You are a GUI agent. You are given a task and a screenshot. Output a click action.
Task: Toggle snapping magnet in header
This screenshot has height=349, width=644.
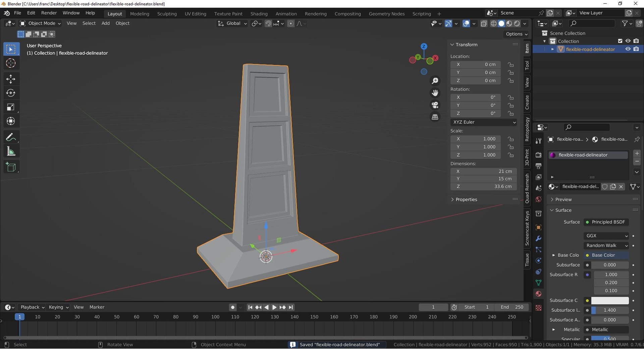click(x=268, y=23)
